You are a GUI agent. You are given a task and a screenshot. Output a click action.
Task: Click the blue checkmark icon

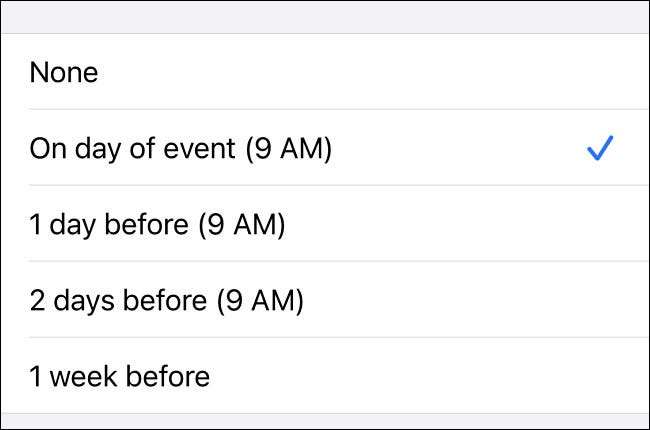pos(600,149)
